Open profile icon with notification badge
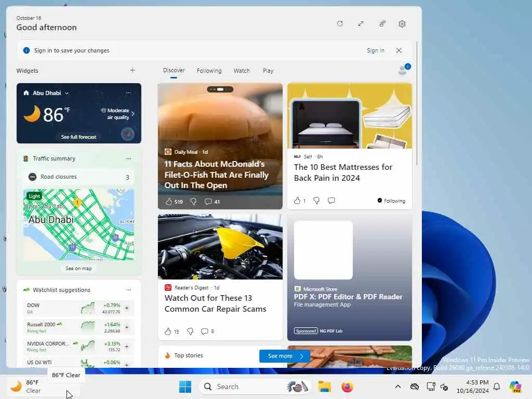 [404, 70]
